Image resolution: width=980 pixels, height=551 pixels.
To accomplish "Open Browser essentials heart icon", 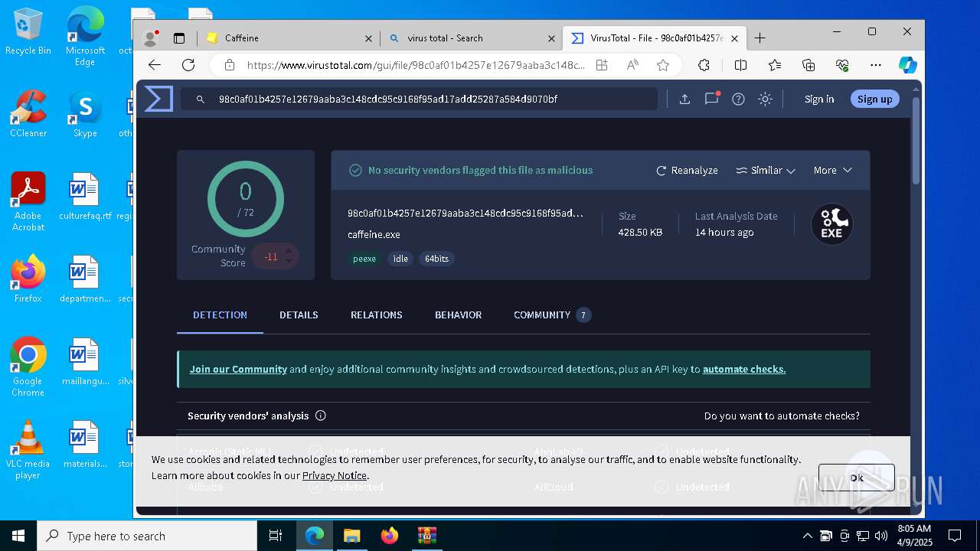I will [x=842, y=65].
